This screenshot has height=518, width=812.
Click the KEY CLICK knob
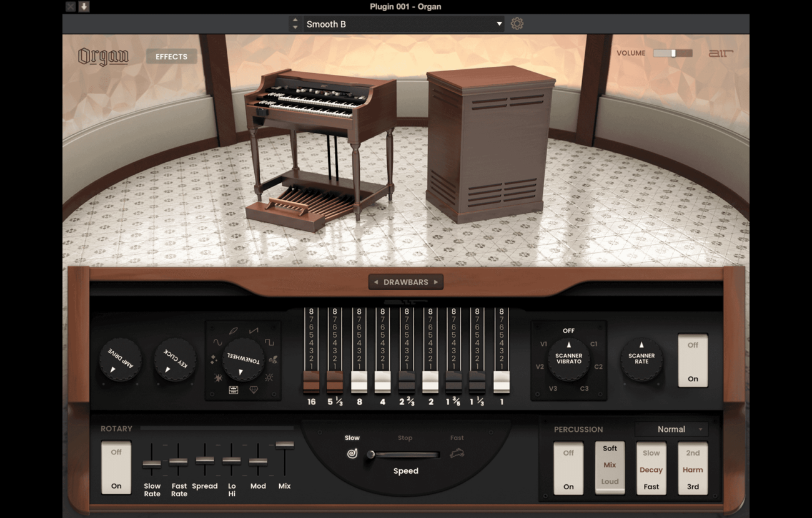click(x=175, y=360)
